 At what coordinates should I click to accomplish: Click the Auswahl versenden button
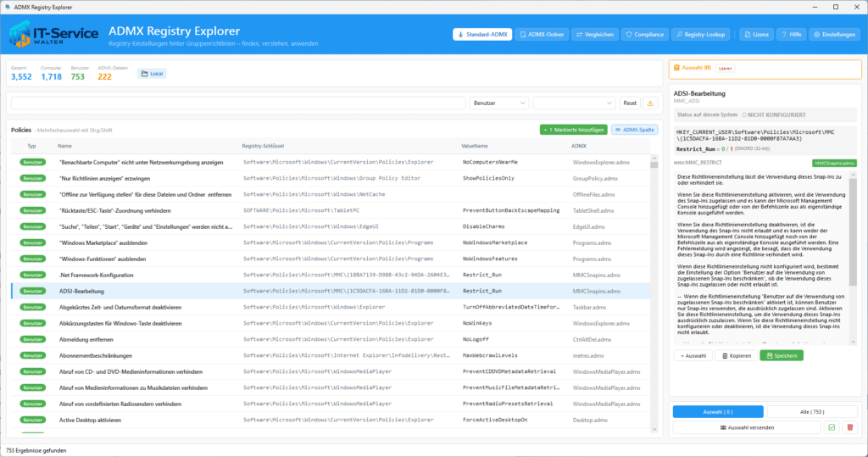click(x=747, y=427)
